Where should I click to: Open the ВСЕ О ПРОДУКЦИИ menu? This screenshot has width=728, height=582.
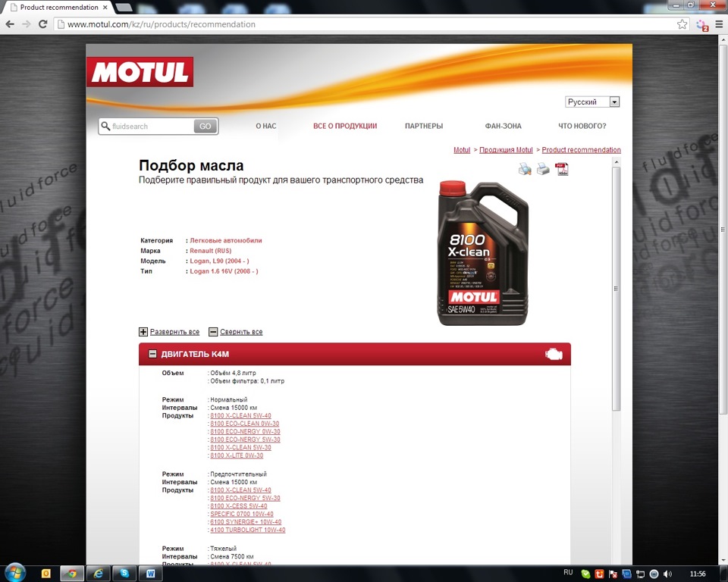345,126
